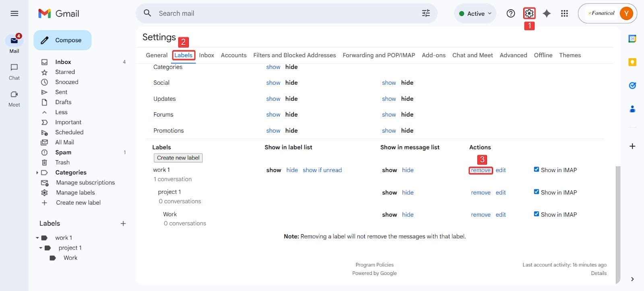Open the Active status dropdown
The width and height of the screenshot is (644, 291).
coord(475,13)
